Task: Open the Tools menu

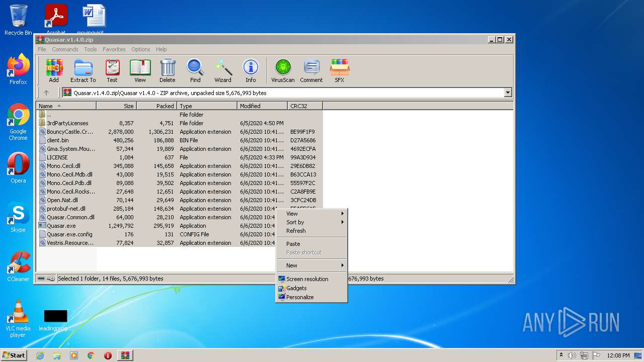Action: (91, 49)
